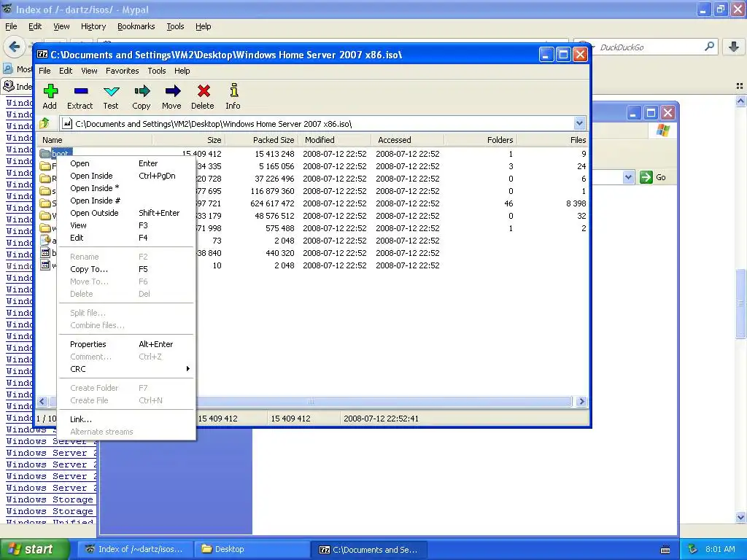Click the Windows start button
The image size is (747, 560).
point(34,549)
